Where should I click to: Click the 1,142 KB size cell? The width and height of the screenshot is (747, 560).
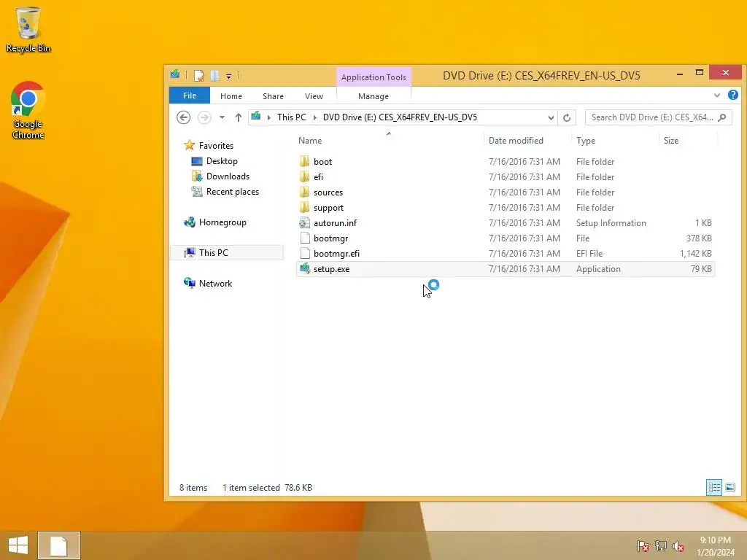[695, 253]
